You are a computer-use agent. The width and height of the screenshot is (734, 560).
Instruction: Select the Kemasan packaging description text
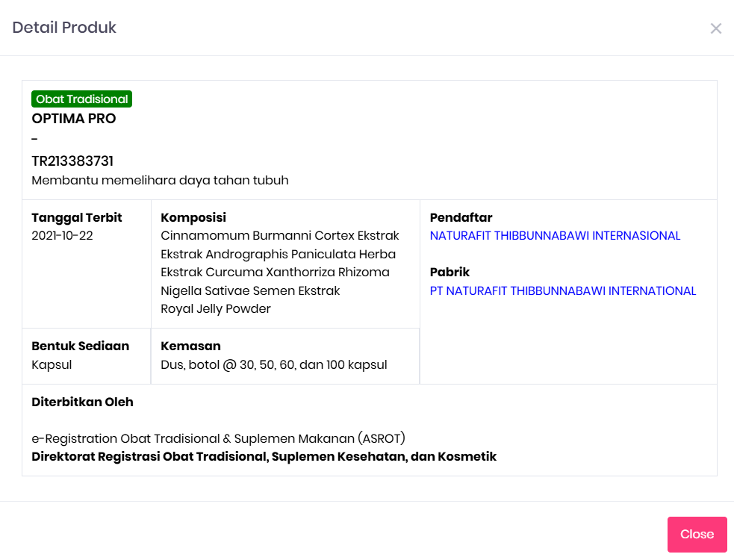(x=274, y=365)
